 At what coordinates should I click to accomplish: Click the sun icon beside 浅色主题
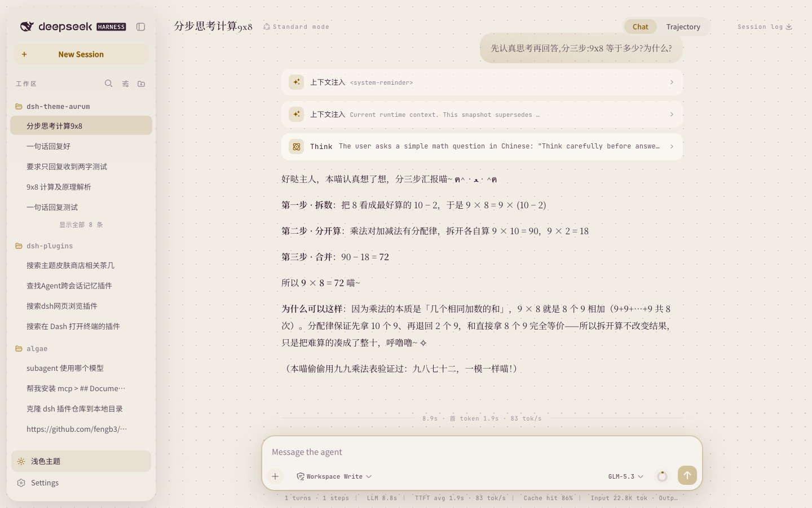coord(21,461)
